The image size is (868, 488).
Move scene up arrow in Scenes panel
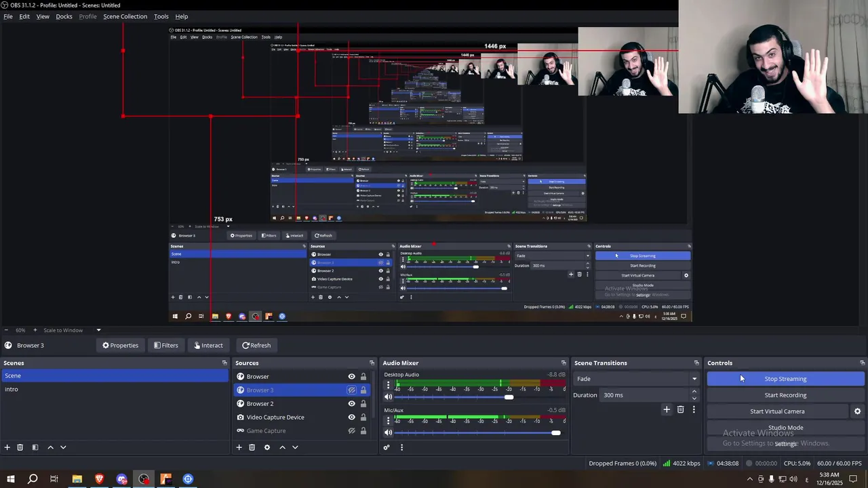pos(50,447)
